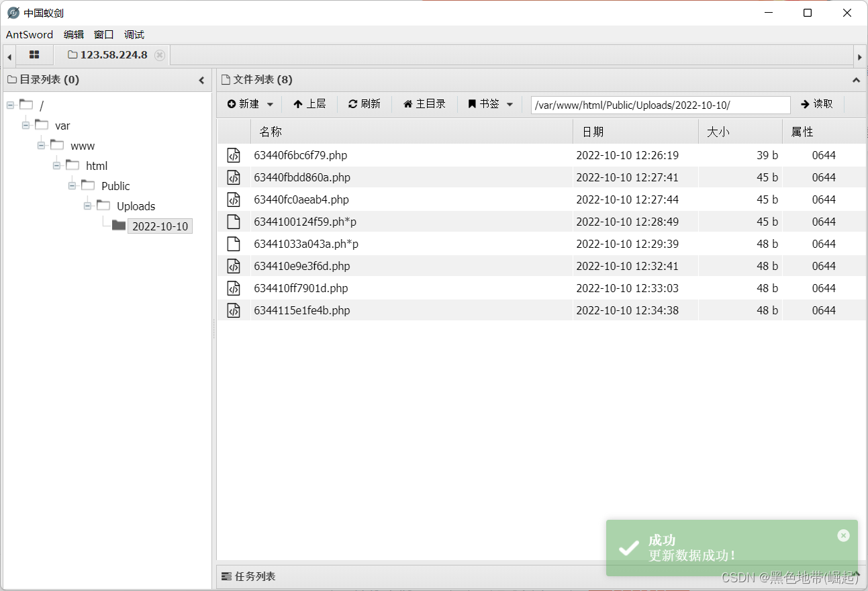The height and width of the screenshot is (591, 868).
Task: Collapse the 文件列表 panel chevron
Action: [x=856, y=80]
